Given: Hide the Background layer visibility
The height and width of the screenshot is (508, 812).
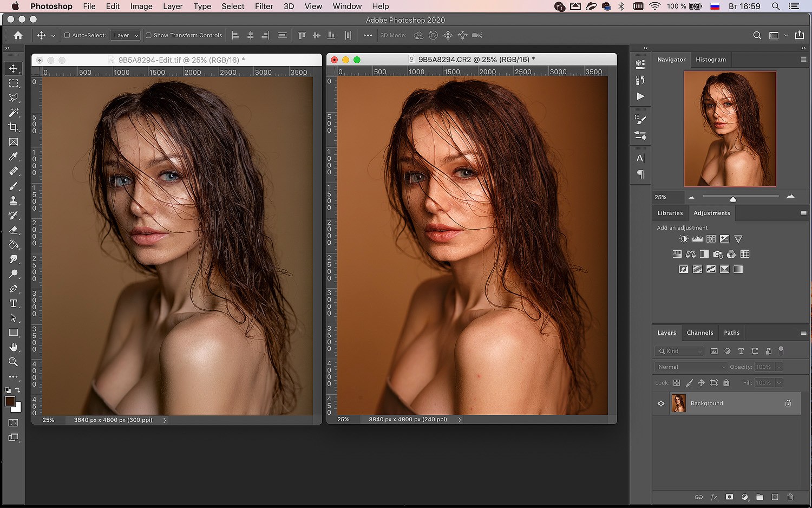Looking at the screenshot, I should (661, 403).
